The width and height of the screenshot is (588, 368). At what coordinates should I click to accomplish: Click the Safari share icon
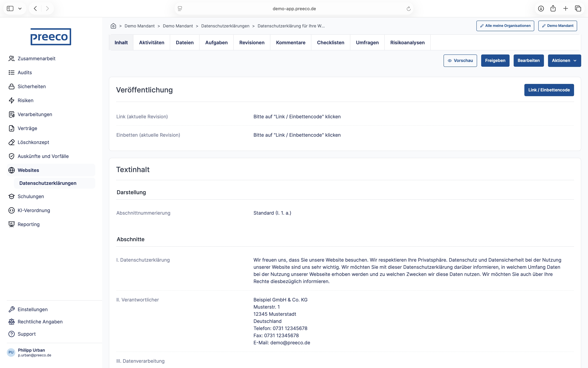click(x=553, y=9)
